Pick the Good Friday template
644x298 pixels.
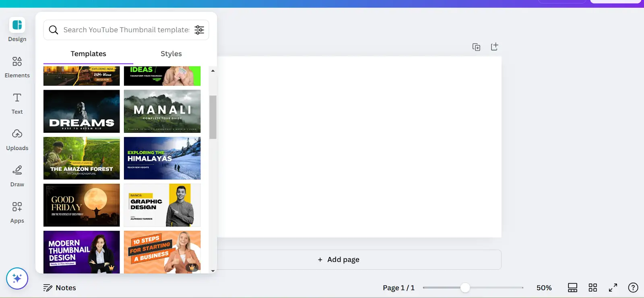coord(82,205)
